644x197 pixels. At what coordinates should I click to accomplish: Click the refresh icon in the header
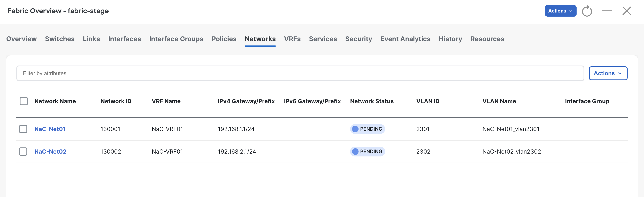(587, 11)
